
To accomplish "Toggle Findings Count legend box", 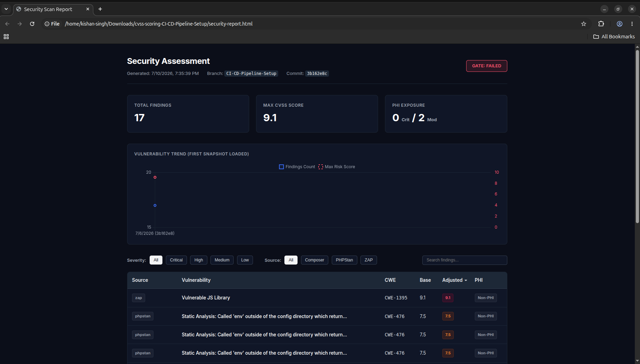I will (x=281, y=167).
